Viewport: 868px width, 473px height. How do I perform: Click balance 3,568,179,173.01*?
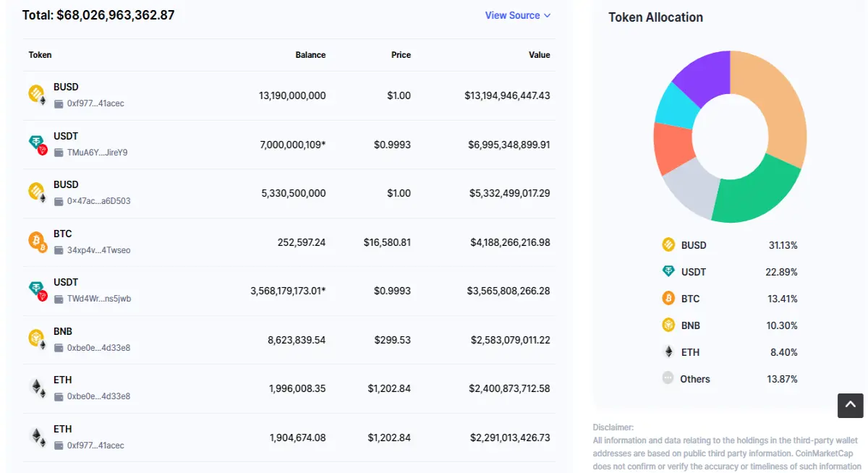point(288,291)
